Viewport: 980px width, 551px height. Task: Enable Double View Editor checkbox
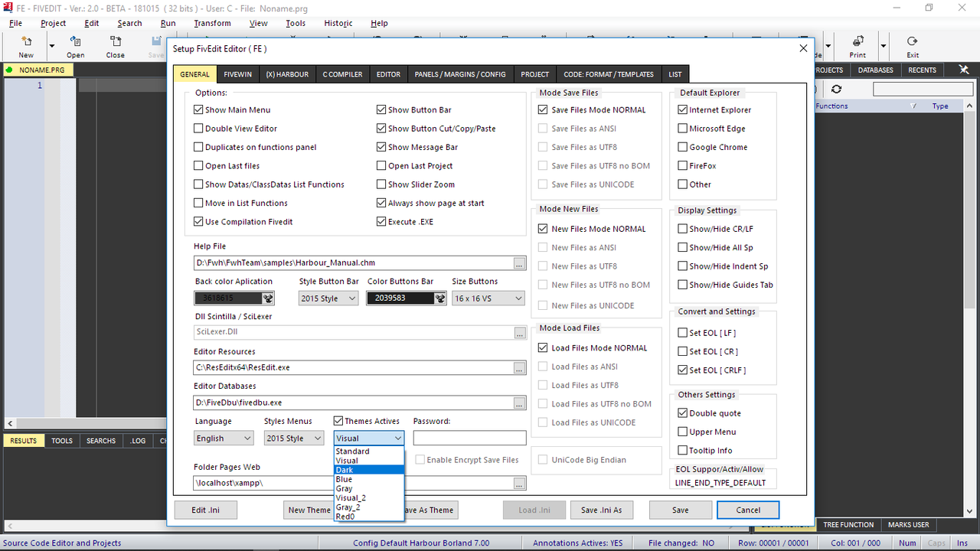pos(198,129)
